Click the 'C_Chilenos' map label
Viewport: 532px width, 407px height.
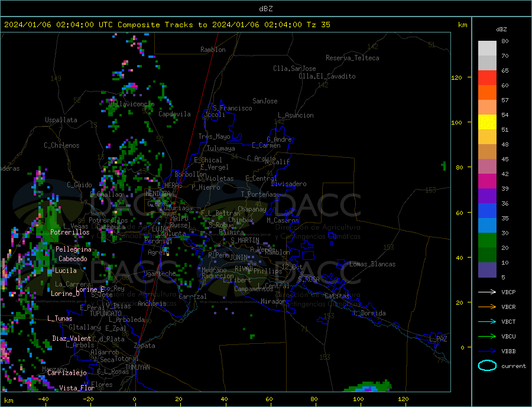point(61,145)
